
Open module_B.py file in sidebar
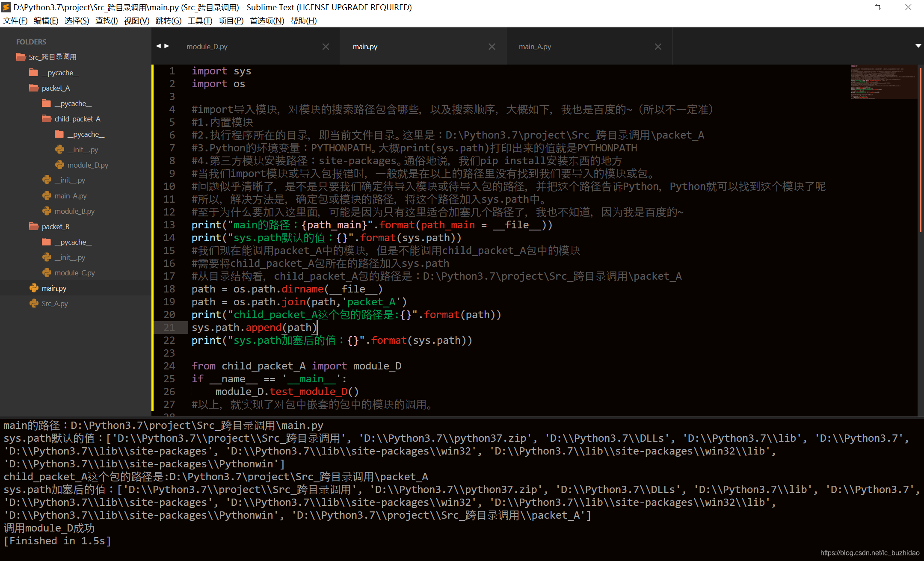(x=74, y=211)
